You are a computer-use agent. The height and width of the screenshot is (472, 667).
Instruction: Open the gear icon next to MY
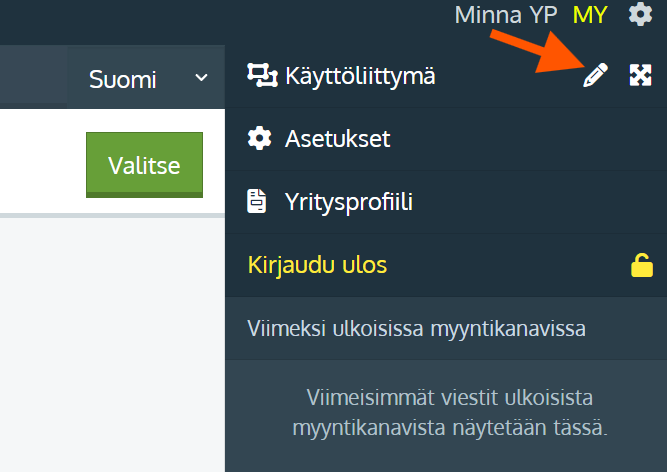pyautogui.click(x=640, y=15)
